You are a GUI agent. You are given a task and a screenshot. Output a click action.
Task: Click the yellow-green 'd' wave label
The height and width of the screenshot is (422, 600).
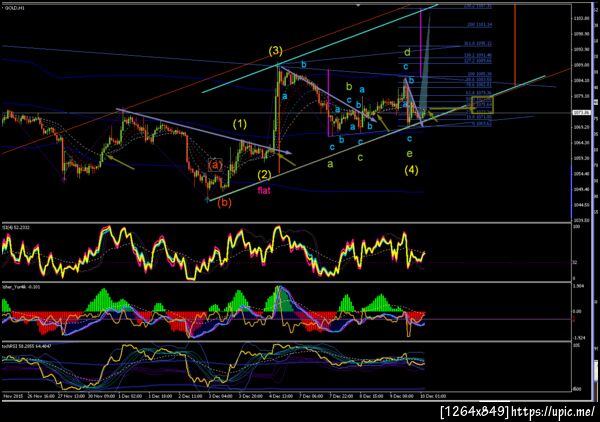(408, 52)
